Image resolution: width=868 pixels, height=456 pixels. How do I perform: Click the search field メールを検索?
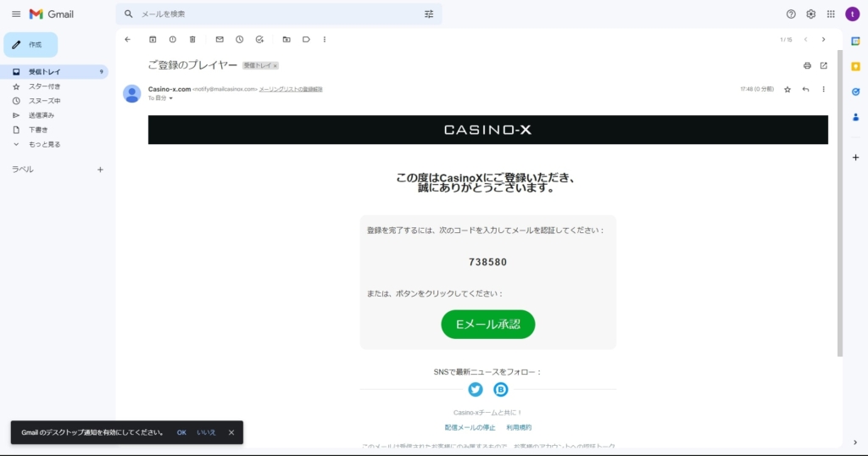(x=280, y=14)
